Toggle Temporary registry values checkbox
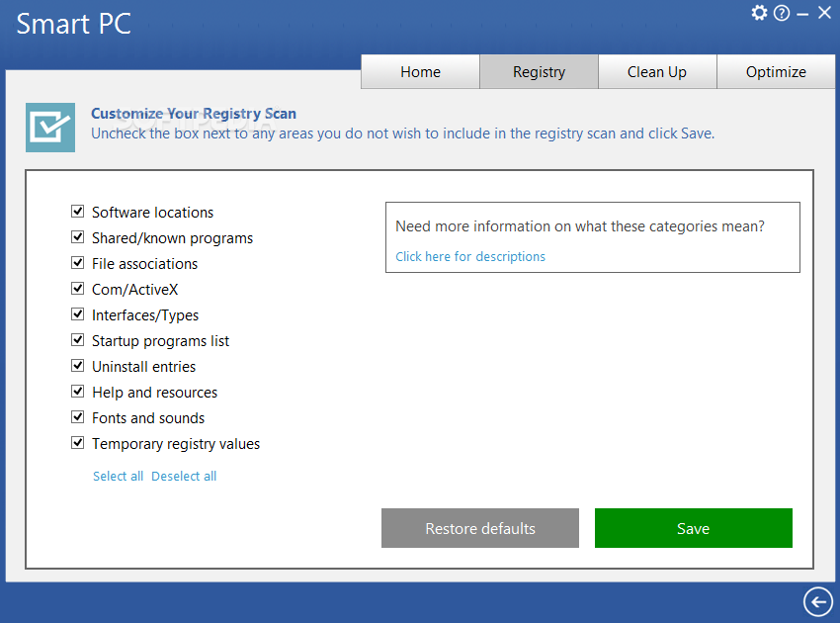Viewport: 840px width, 623px height. coord(78,443)
